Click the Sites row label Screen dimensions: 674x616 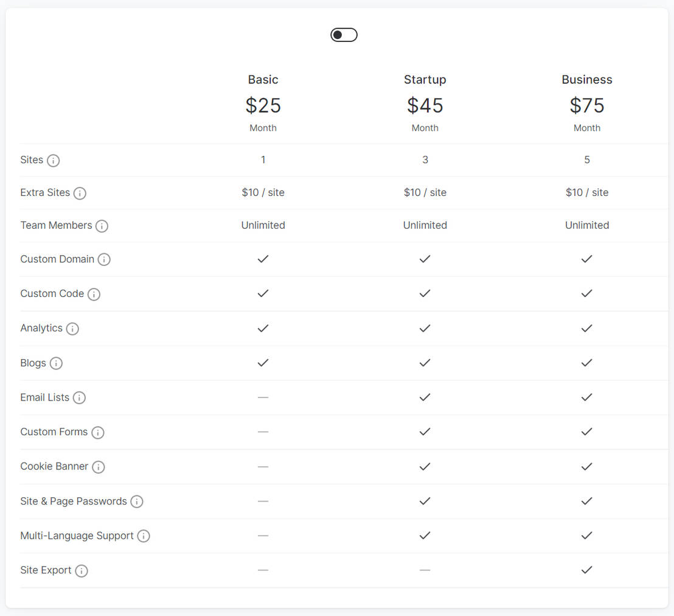click(x=32, y=160)
